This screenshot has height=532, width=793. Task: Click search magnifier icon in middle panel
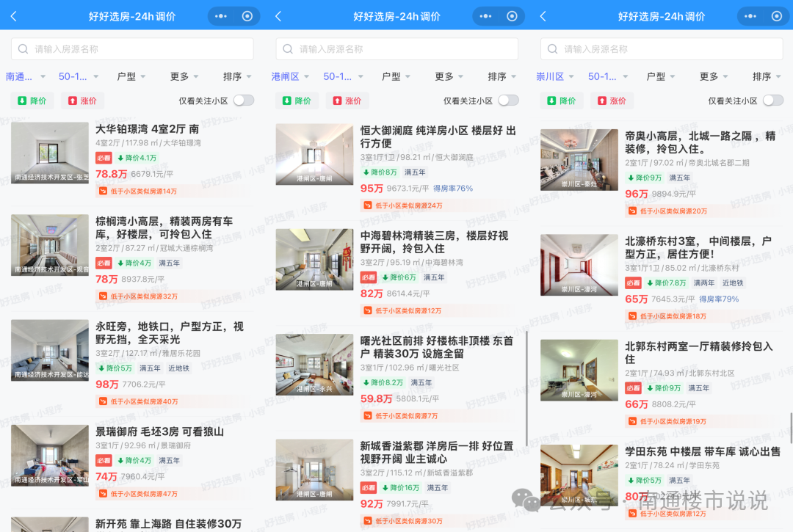[288, 49]
